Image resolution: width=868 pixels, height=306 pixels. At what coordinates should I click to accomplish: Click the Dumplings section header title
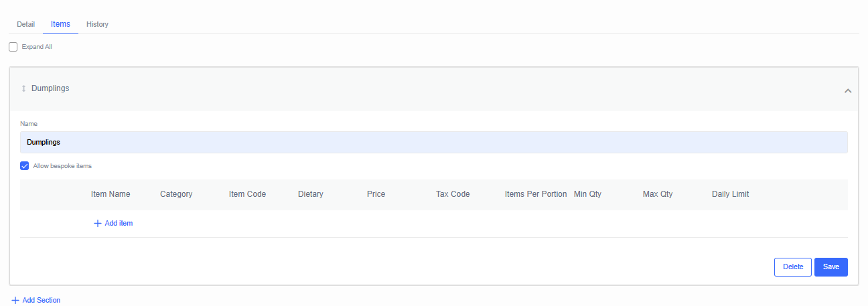pos(50,88)
